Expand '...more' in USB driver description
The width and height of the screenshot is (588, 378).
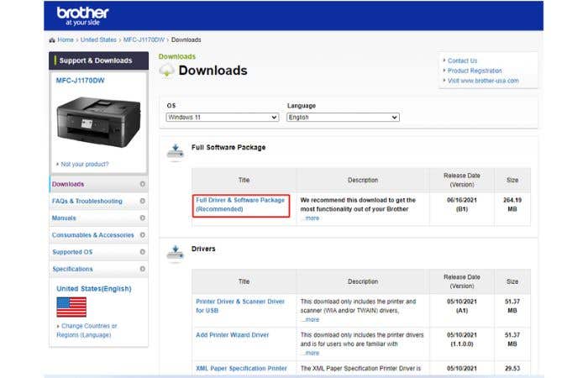tap(310, 319)
